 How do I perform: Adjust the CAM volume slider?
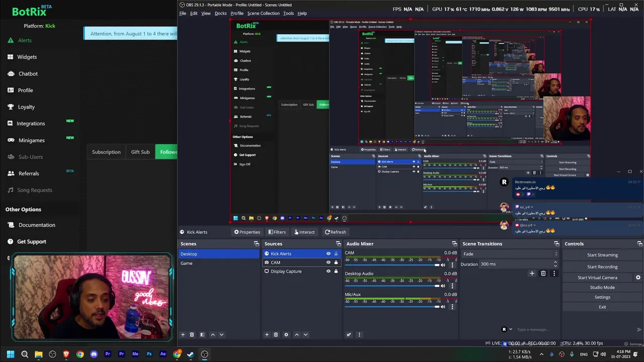click(x=392, y=265)
